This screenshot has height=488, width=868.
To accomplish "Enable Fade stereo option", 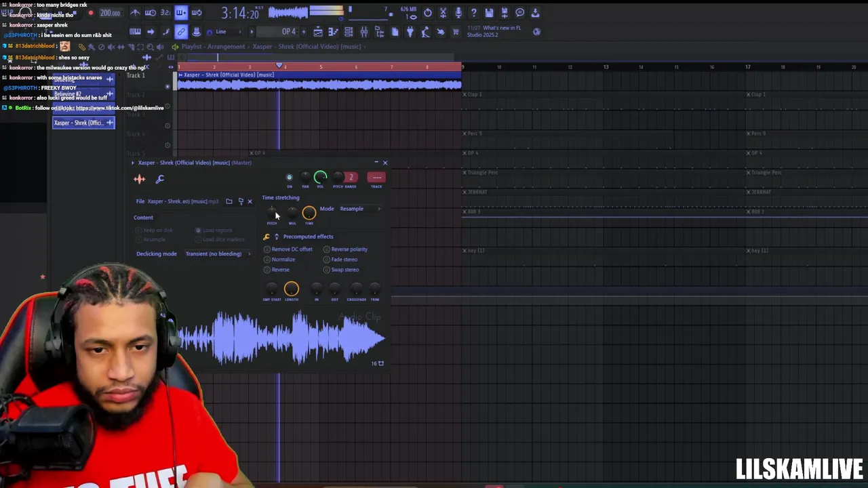I will [x=340, y=260].
